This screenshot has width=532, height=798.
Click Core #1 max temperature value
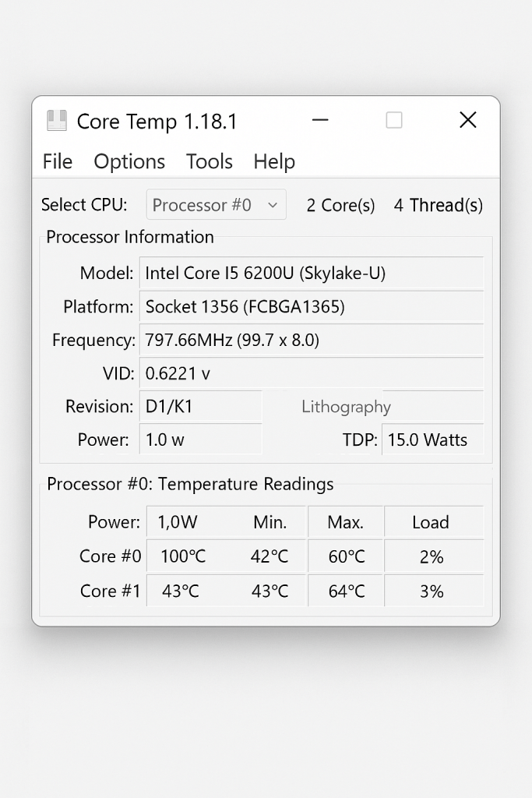(347, 591)
